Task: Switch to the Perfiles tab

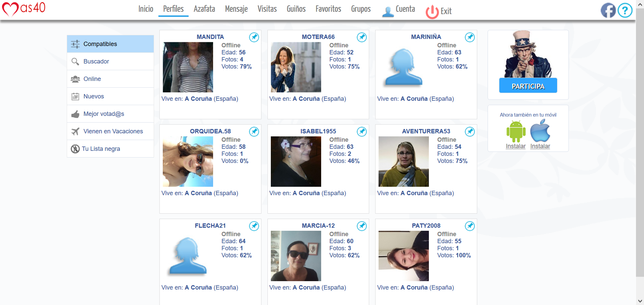Action: coord(173,9)
